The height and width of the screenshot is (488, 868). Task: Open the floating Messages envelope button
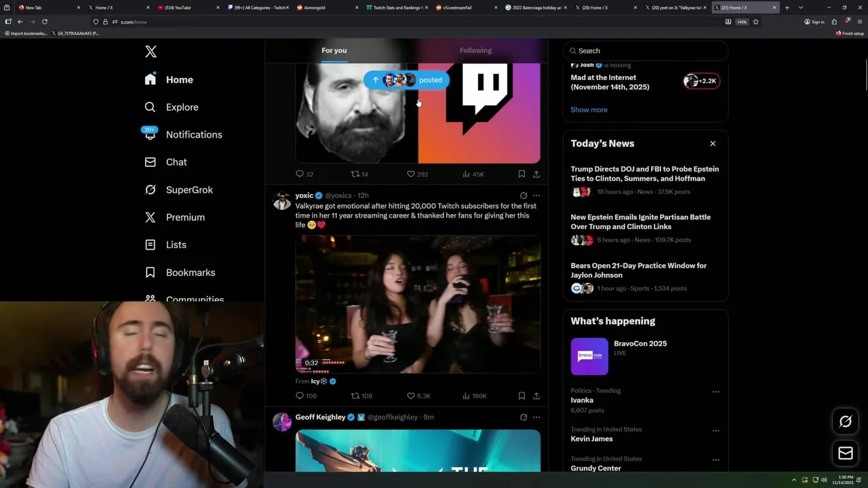pyautogui.click(x=845, y=453)
